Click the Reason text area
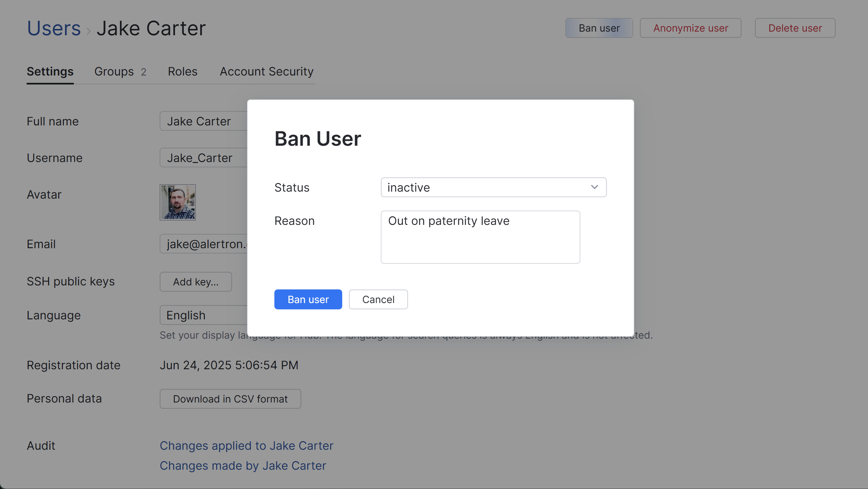Viewport: 868px width, 489px height. [x=480, y=237]
